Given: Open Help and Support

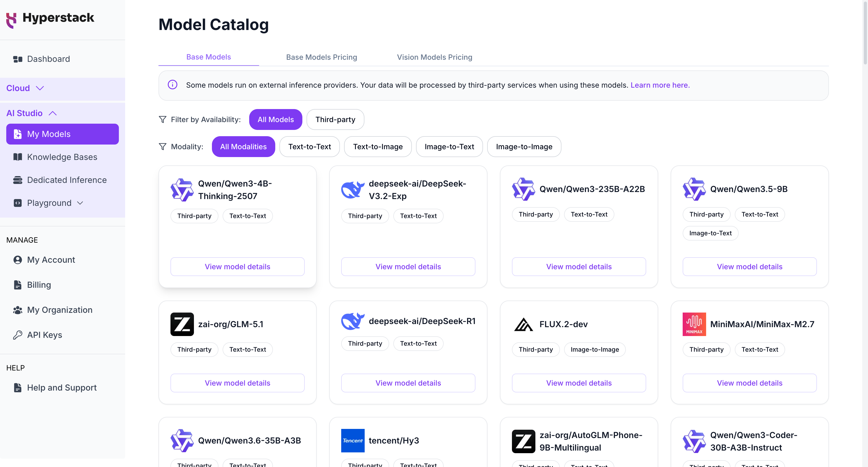Looking at the screenshot, I should pyautogui.click(x=62, y=388).
